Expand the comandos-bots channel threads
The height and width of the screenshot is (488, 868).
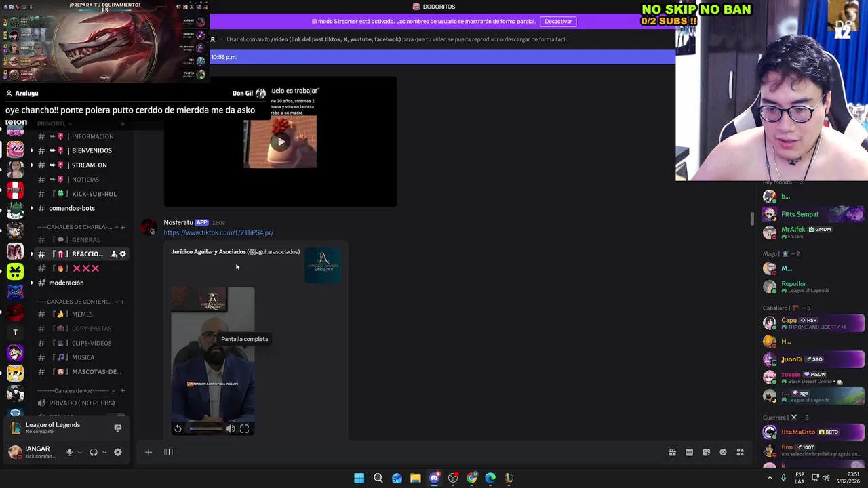pos(31,208)
